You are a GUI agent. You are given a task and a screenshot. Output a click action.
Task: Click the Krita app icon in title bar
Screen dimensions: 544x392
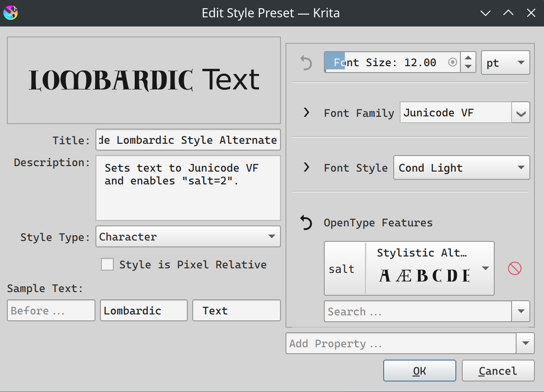click(10, 13)
